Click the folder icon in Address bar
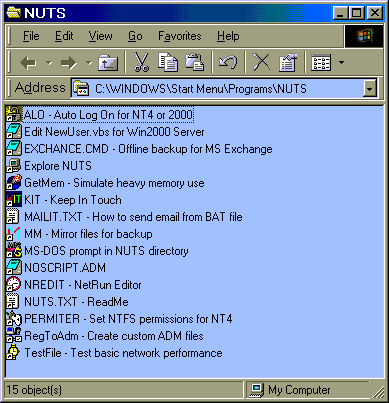This screenshot has width=389, height=403. click(x=81, y=89)
